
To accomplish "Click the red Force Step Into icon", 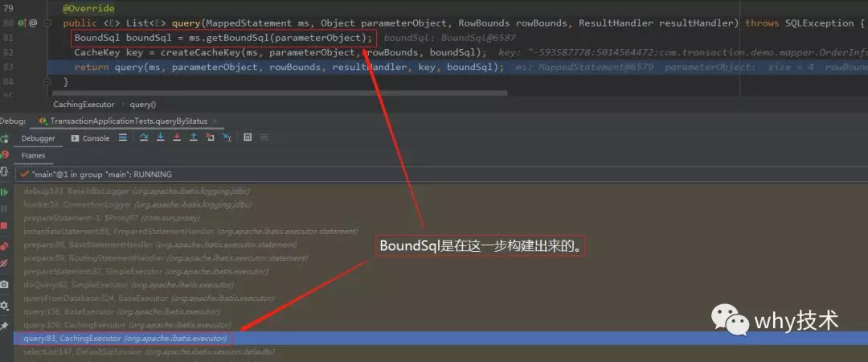I will [177, 138].
